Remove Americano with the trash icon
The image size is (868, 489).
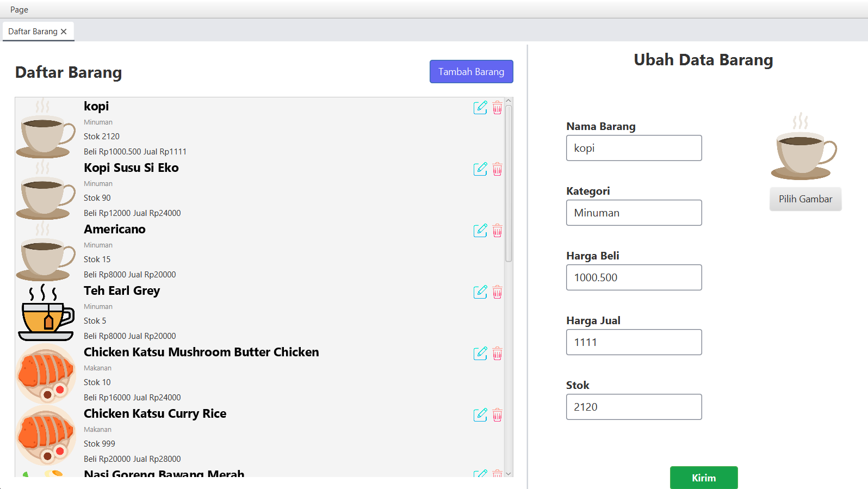(x=497, y=231)
